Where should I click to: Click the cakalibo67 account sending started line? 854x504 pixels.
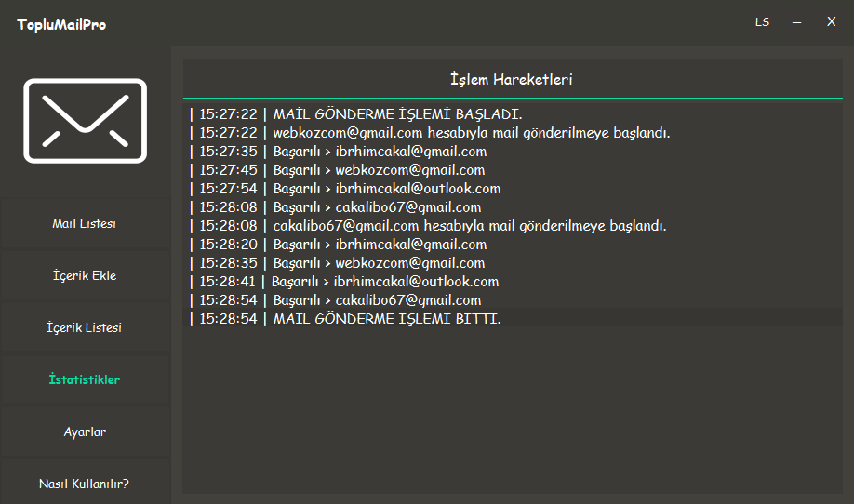(428, 226)
